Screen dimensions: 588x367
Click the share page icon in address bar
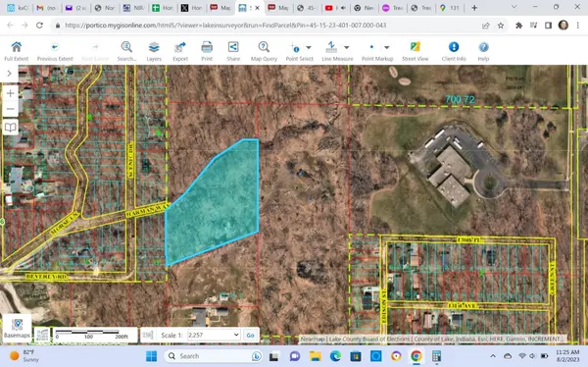point(486,26)
